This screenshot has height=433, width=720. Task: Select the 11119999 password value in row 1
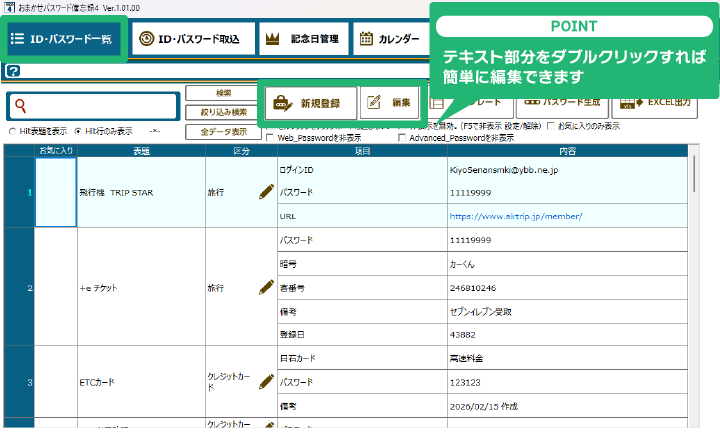pyautogui.click(x=568, y=193)
